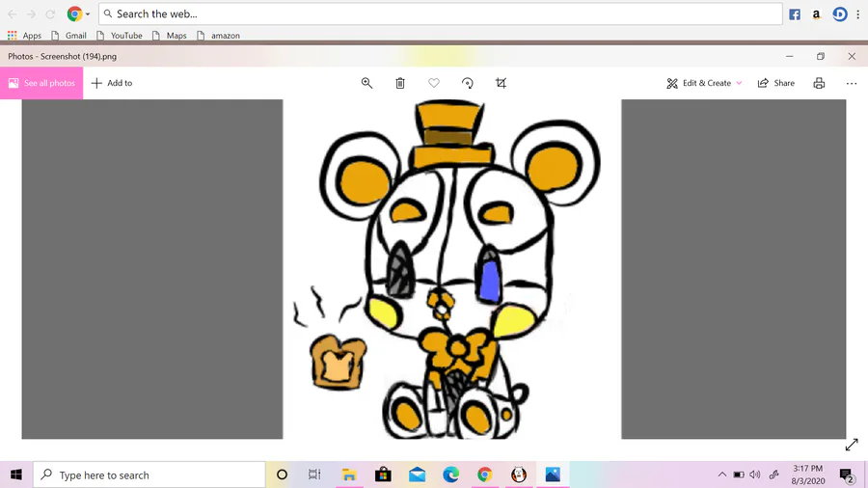Click See all photos button
Screen dimensions: 868x488
pyautogui.click(x=41, y=83)
